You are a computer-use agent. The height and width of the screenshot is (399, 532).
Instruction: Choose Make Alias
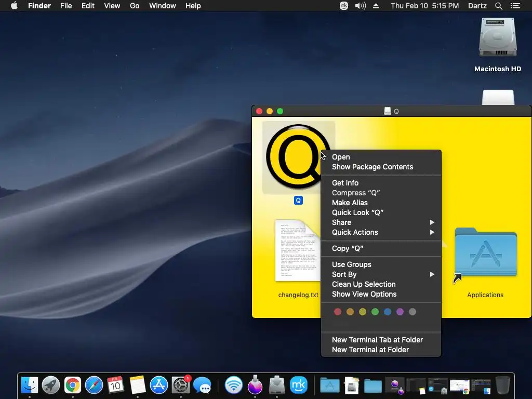[381, 203]
